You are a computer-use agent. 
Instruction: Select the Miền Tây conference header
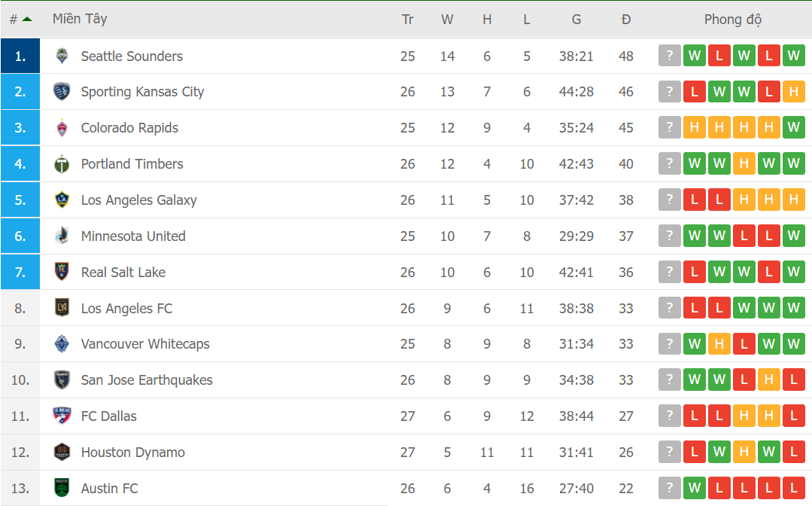tap(80, 19)
